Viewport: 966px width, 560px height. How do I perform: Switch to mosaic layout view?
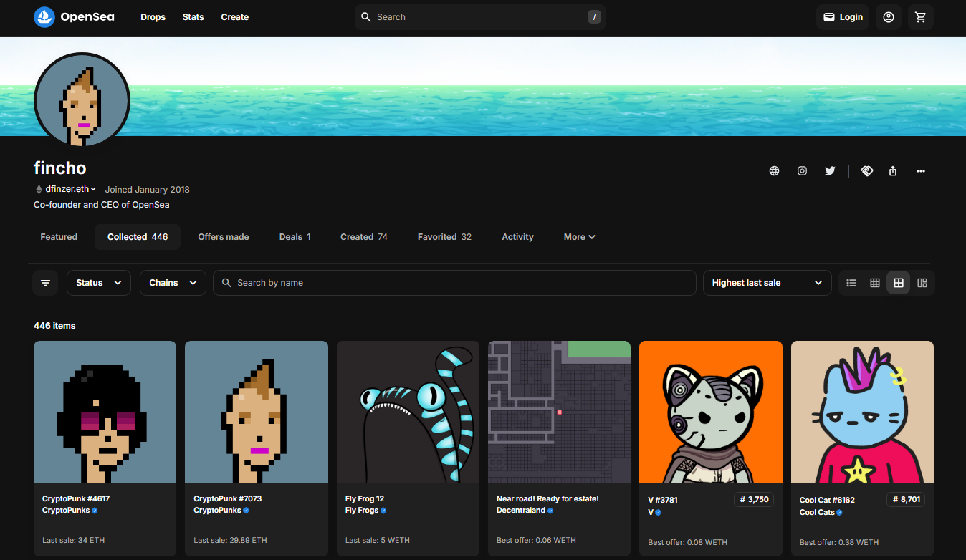pos(922,283)
